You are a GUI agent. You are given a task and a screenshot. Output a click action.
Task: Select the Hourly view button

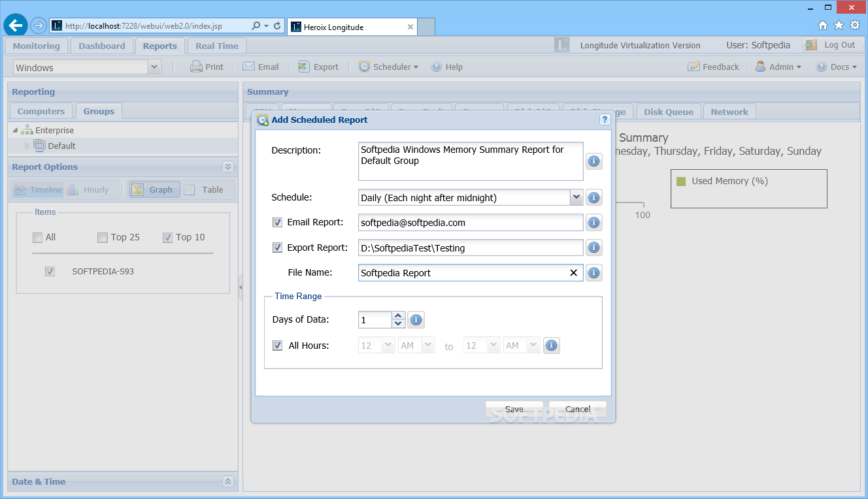[88, 189]
